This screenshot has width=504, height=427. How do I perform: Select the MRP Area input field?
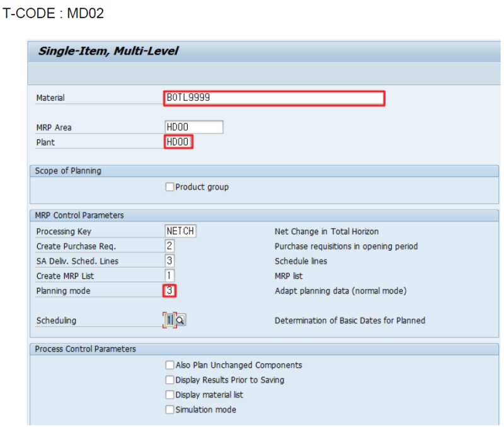click(x=194, y=127)
